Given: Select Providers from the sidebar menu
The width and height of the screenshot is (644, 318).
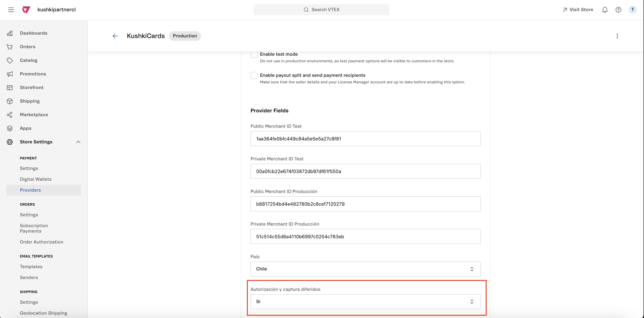Looking at the screenshot, I should 30,190.
